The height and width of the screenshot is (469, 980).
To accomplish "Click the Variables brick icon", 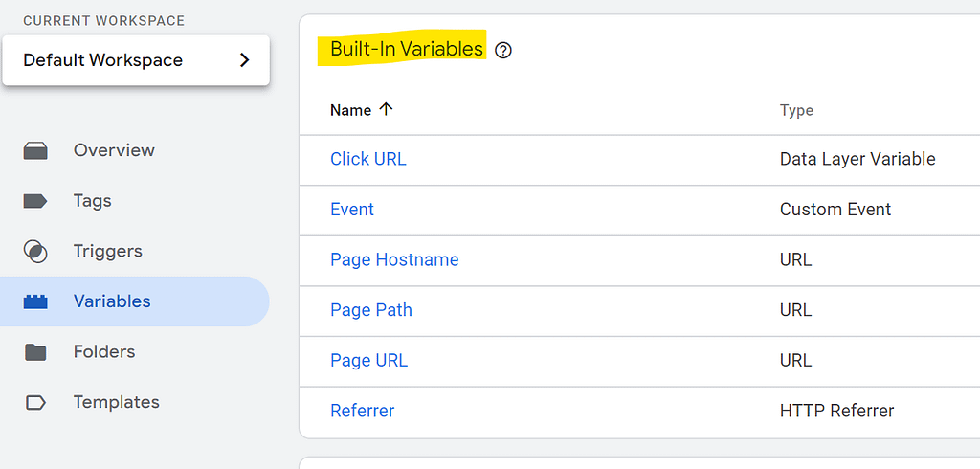I will 35,301.
